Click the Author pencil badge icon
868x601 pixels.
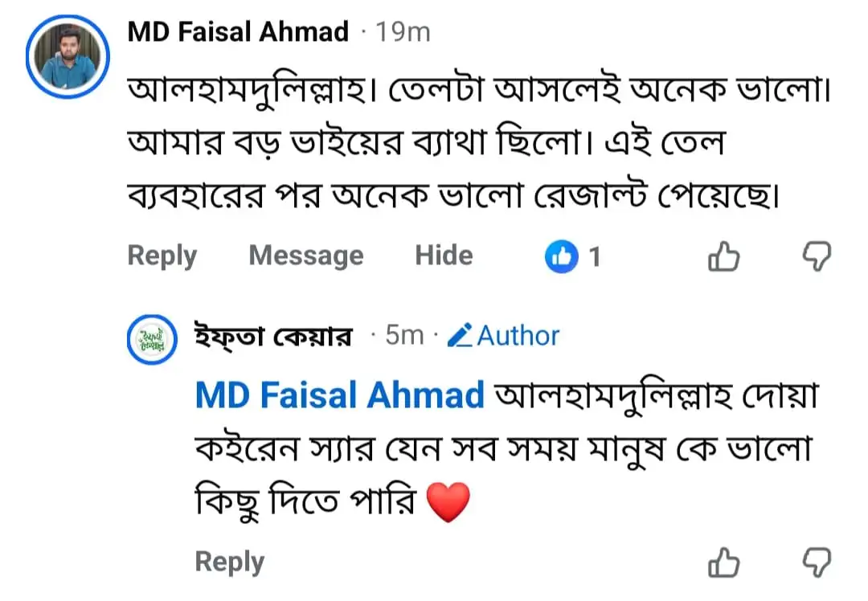pyautogui.click(x=460, y=335)
